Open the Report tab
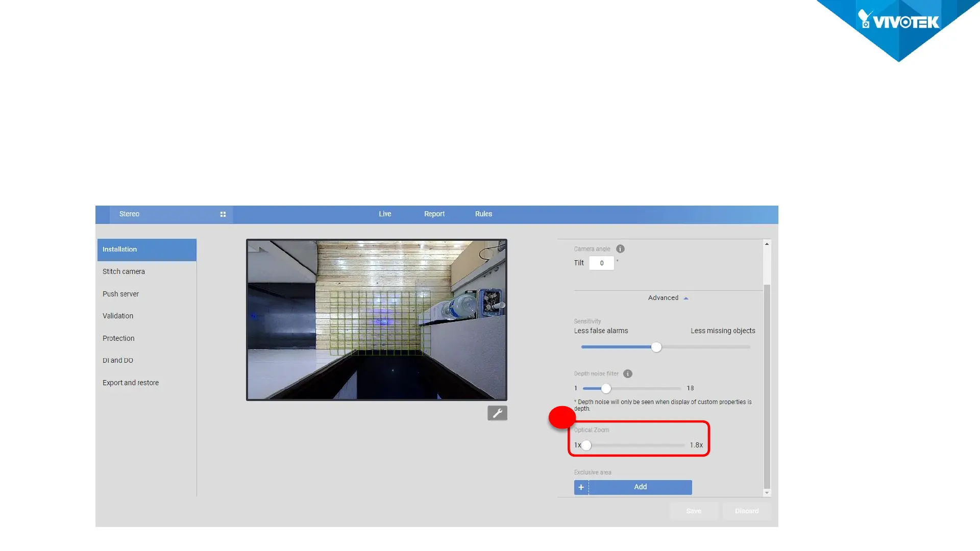The image size is (980, 551). tap(434, 214)
